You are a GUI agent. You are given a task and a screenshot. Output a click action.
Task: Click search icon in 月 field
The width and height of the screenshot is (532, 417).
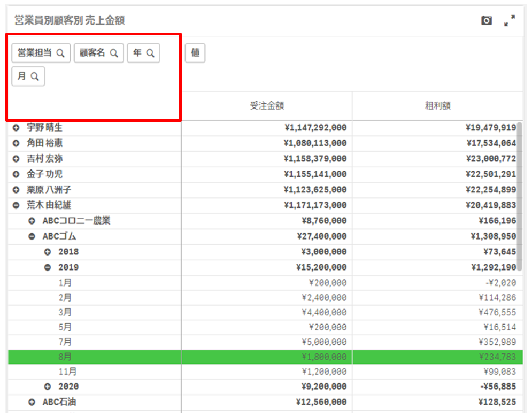point(35,76)
